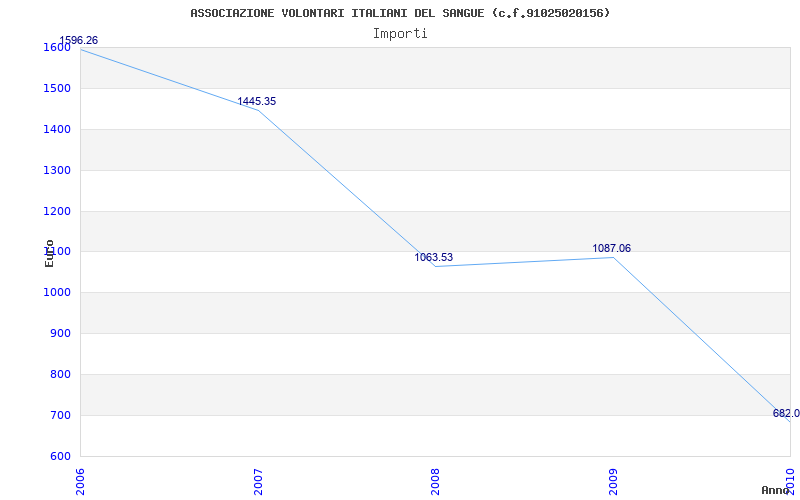The height and width of the screenshot is (500, 800).
Task: Click the 600 y-axis value
Action: tap(60, 456)
